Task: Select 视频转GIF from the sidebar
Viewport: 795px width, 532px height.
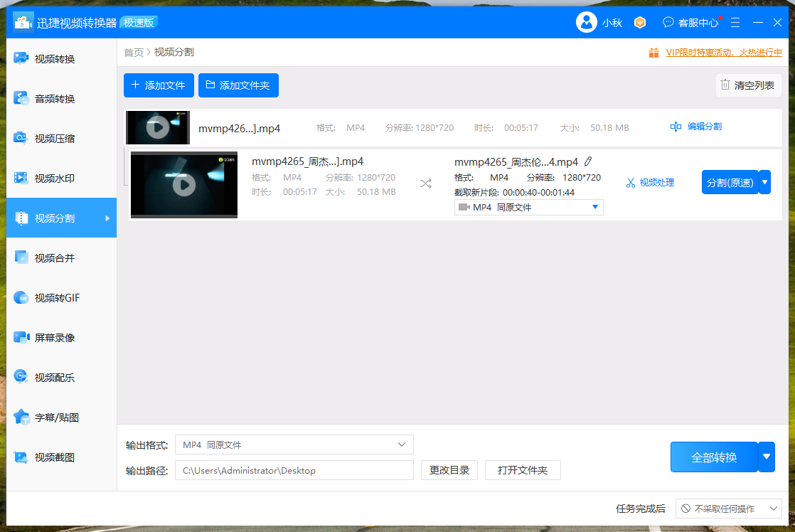Action: click(57, 298)
